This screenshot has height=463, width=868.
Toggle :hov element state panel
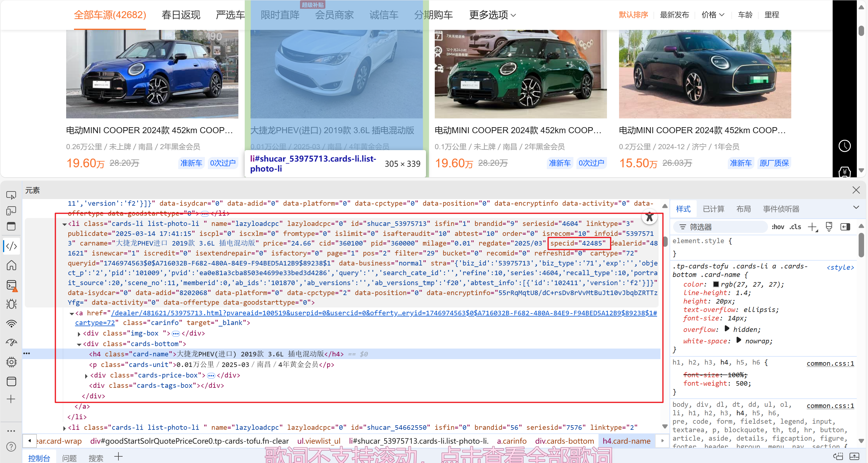(x=778, y=227)
